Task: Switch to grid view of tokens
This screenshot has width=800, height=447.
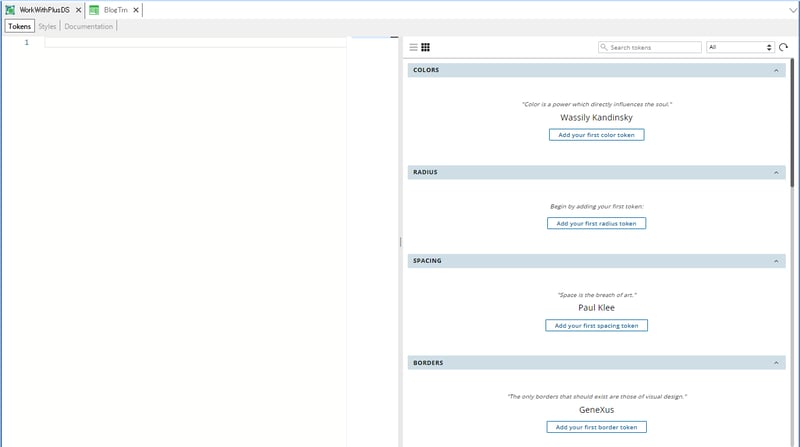Action: [x=426, y=47]
